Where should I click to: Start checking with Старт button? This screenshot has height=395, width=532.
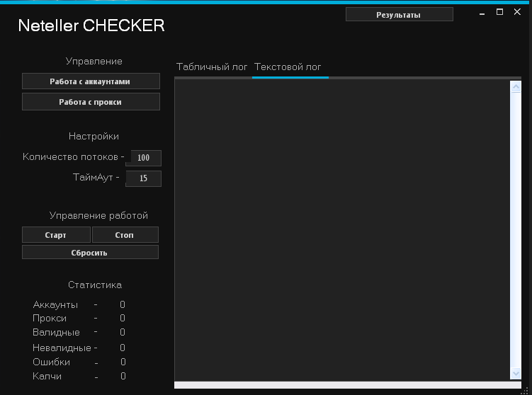coord(56,234)
